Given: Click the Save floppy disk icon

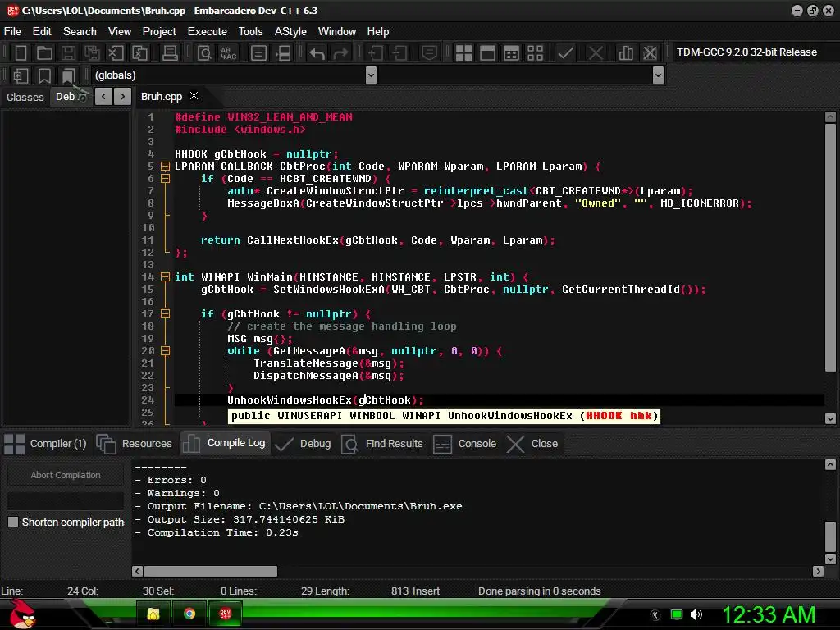Looking at the screenshot, I should [x=68, y=53].
